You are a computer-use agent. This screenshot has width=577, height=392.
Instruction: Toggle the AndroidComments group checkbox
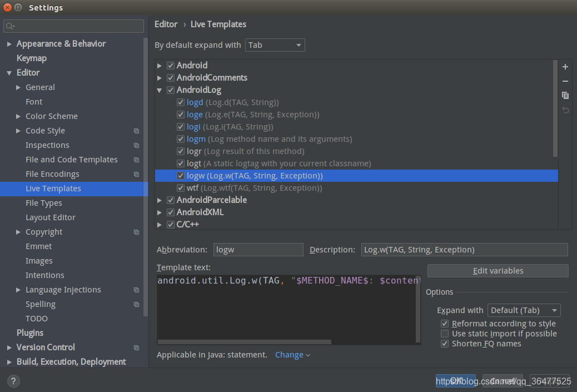(171, 78)
